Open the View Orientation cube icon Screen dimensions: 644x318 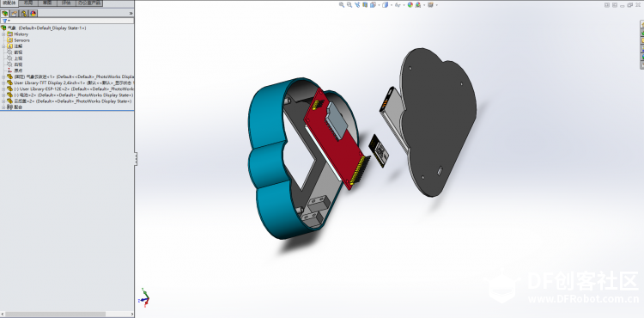click(372, 5)
